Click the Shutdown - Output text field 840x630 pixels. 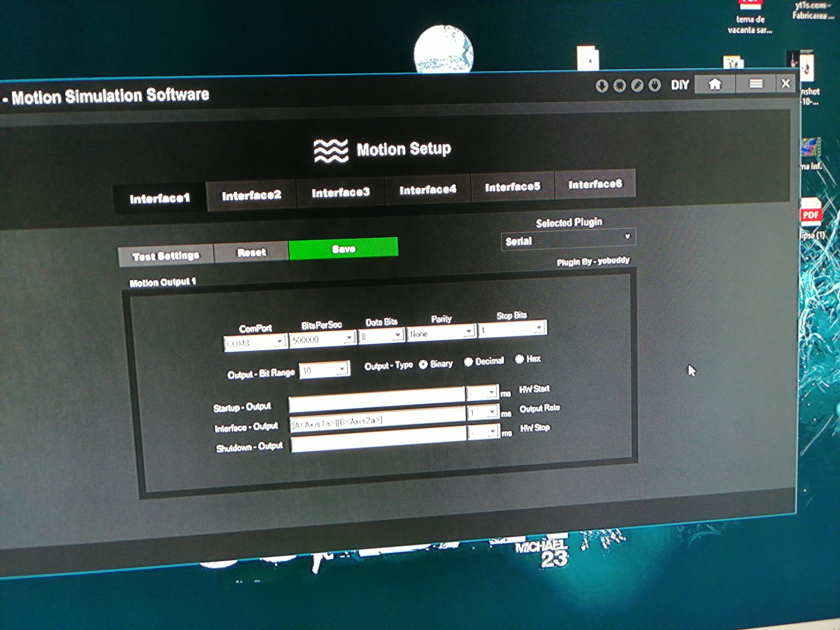pos(379,439)
